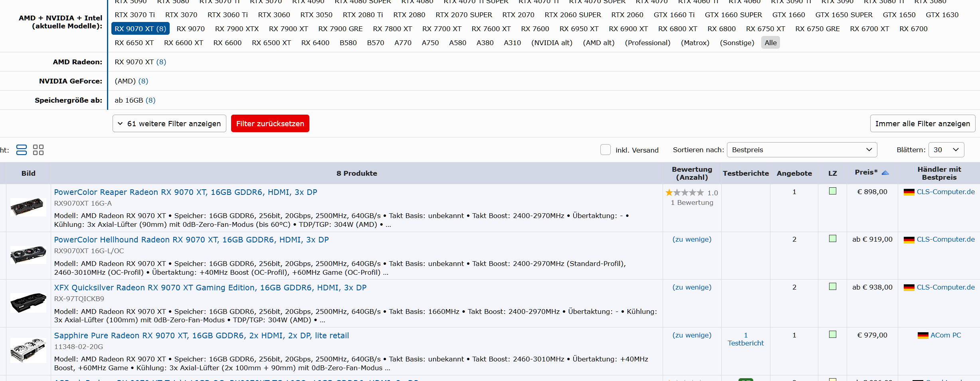Tick LZ checkbox for XFX Quicksilver
980x381 pixels.
pos(833,287)
